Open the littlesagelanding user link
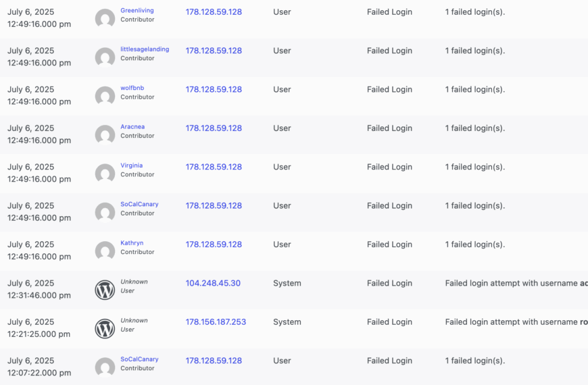This screenshot has height=385, width=588. click(145, 49)
